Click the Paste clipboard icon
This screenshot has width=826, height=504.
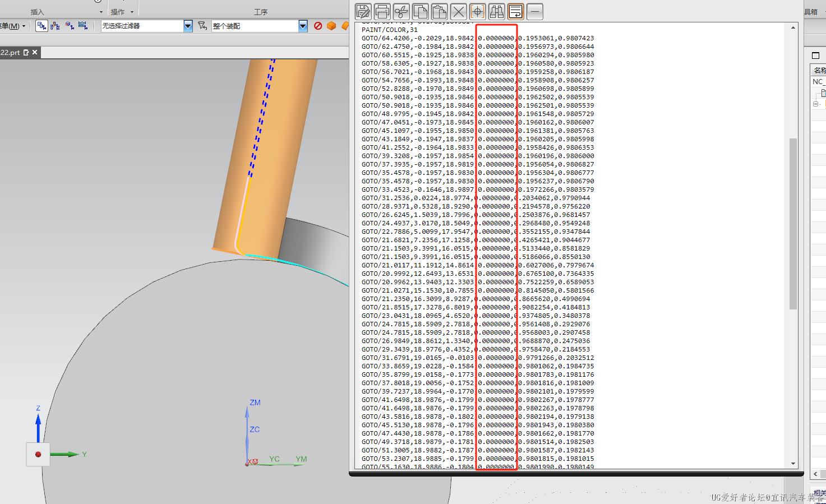[440, 11]
